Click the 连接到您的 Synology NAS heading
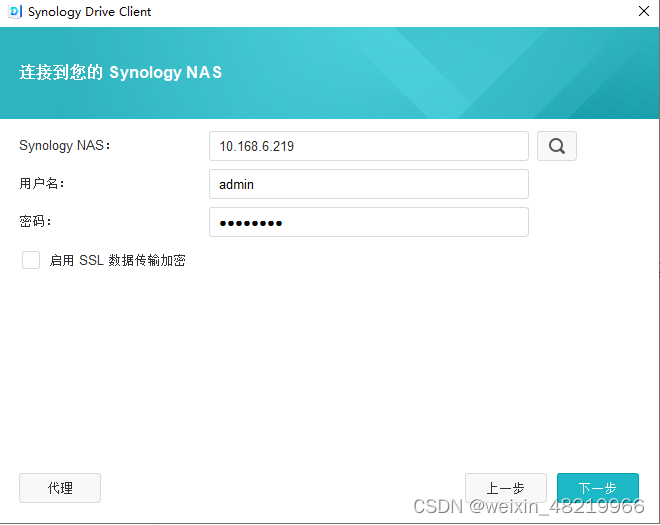 pos(120,72)
